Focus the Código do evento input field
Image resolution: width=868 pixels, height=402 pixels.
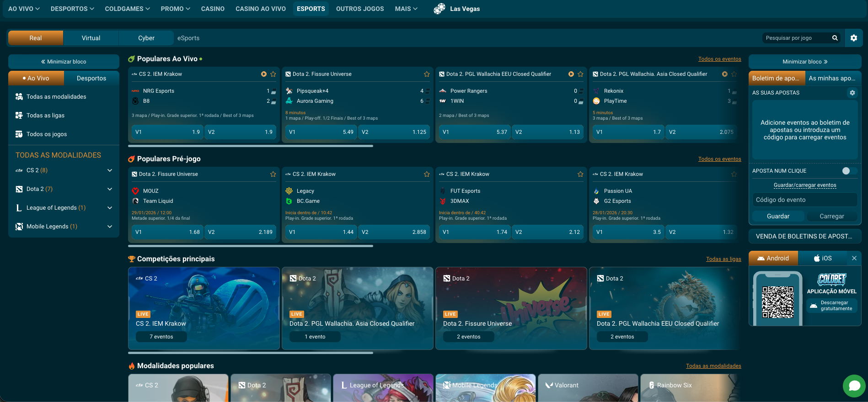805,200
